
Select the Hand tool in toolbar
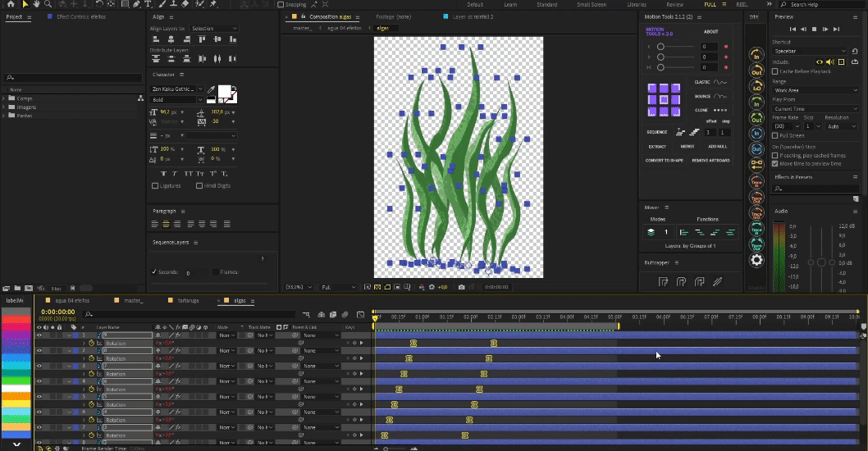37,4
